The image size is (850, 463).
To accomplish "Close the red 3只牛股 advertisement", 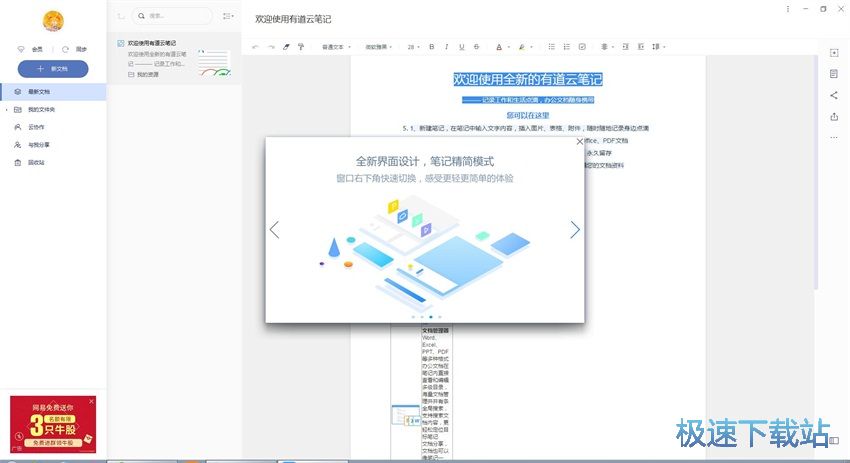I will [x=91, y=401].
